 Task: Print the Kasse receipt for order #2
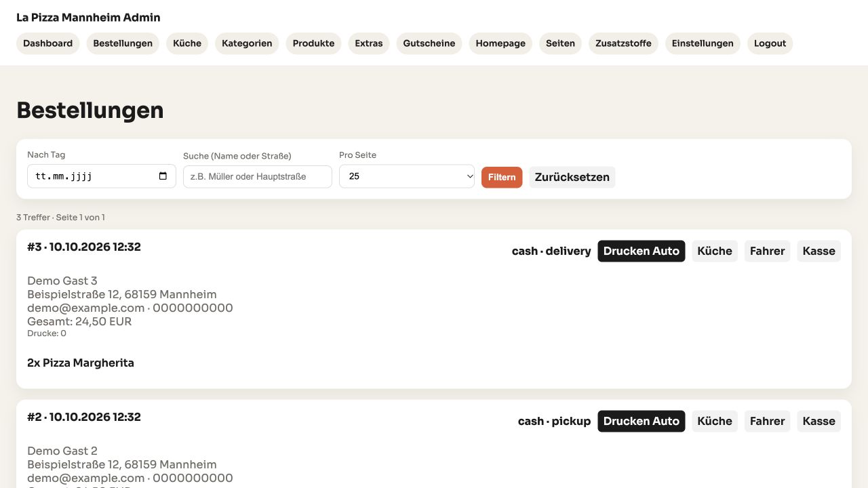[x=818, y=421]
